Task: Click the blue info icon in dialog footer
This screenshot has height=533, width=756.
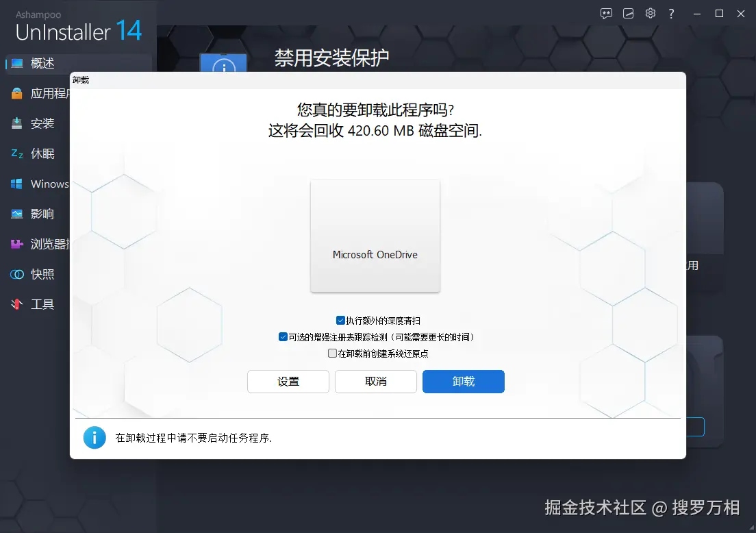Action: pyautogui.click(x=94, y=438)
